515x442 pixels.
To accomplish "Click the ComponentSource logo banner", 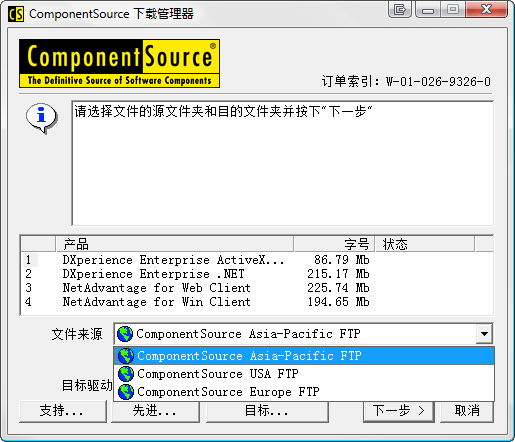I will 119,63.
